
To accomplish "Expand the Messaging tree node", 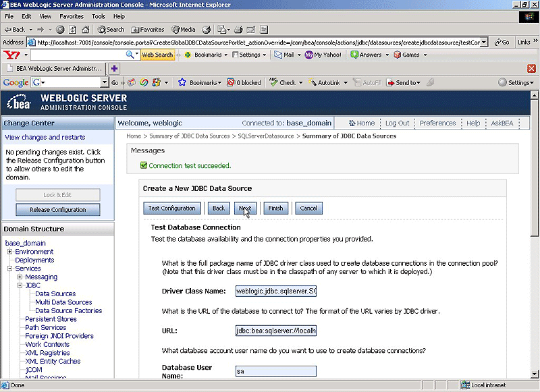I will pos(20,277).
